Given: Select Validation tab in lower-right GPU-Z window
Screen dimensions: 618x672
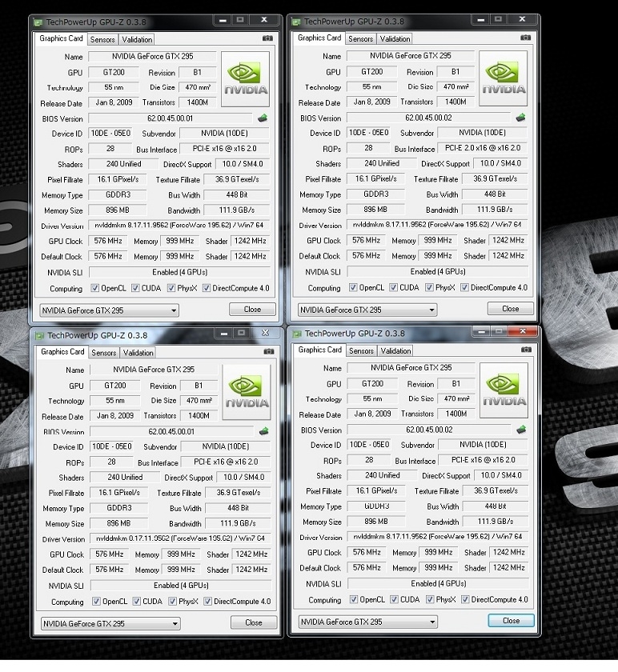Looking at the screenshot, I should coord(395,351).
